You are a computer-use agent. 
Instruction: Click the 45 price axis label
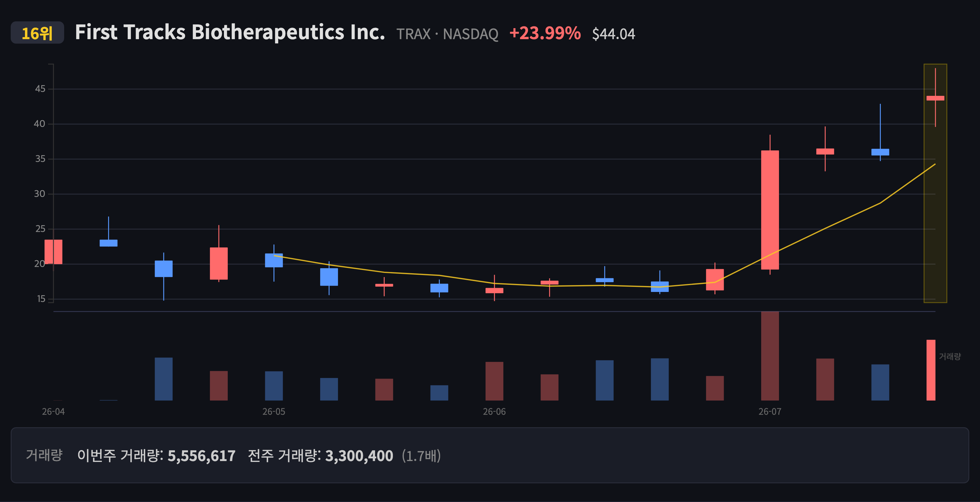pyautogui.click(x=40, y=89)
